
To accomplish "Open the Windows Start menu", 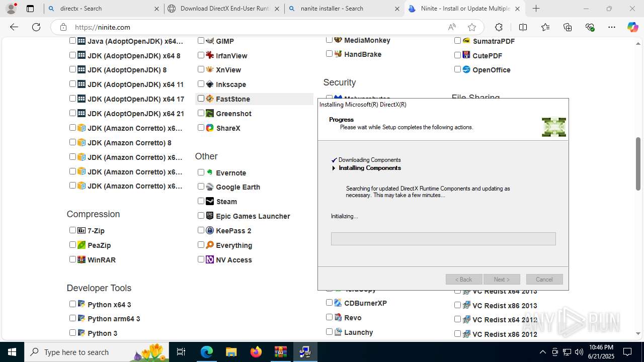I will pyautogui.click(x=12, y=352).
